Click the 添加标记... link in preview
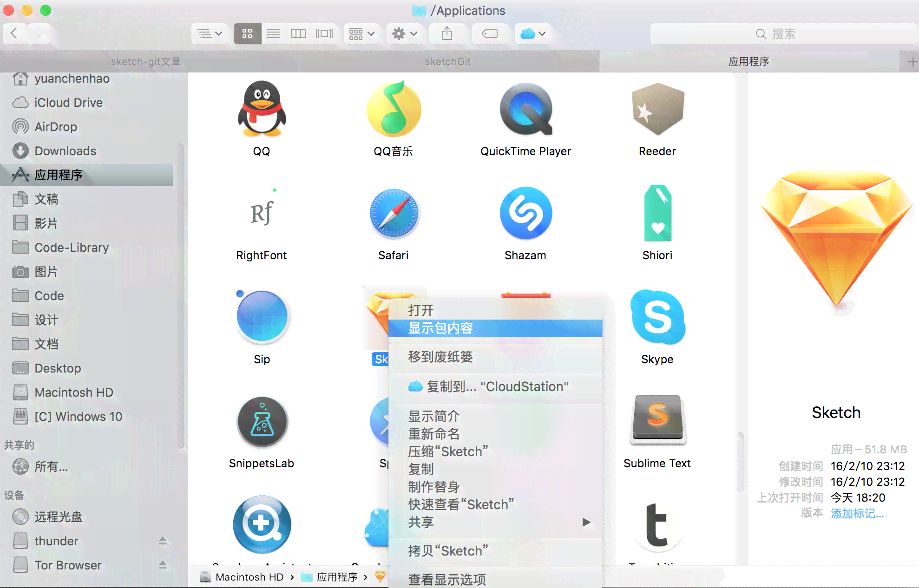This screenshot has height=588, width=919. click(x=857, y=513)
